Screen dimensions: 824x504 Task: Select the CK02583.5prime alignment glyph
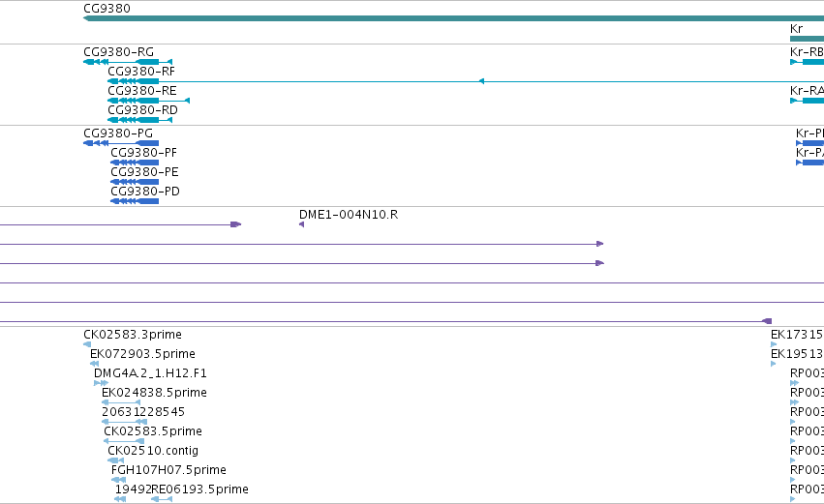coord(124,441)
